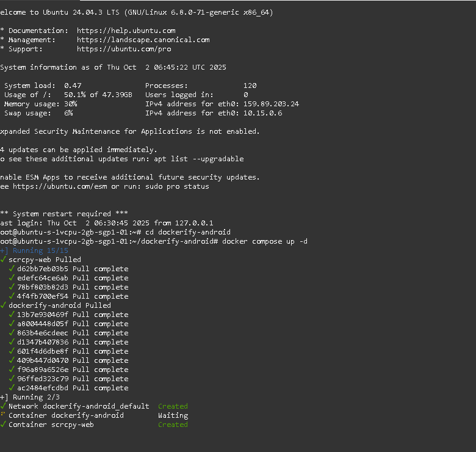
Task: Click the https://ubuntu.com/esm URL
Action: pyautogui.click(x=60, y=186)
